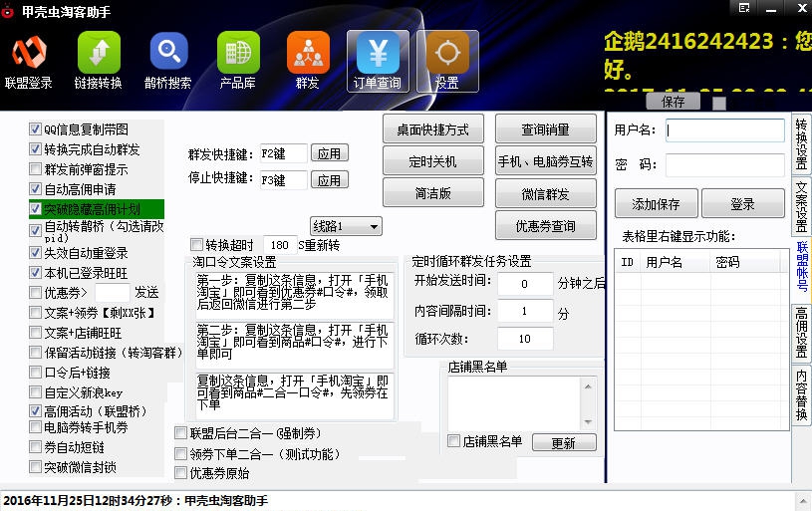
Task: Enable 文案+店铺旺旺 checkbox
Action: pos(35,333)
